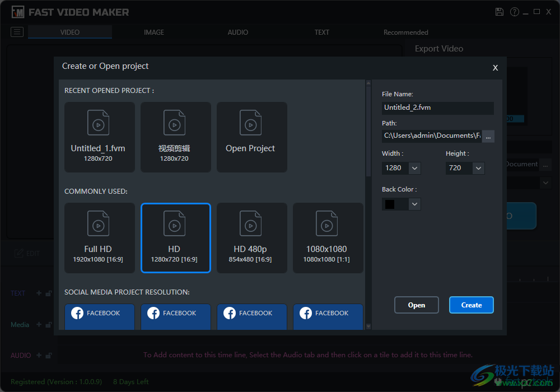The image size is (560, 392).
Task: Click the black Back Color swatch
Action: coord(390,204)
